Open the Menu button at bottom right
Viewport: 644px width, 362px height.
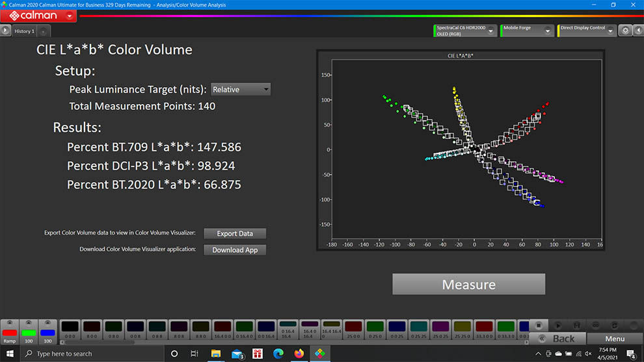point(615,339)
